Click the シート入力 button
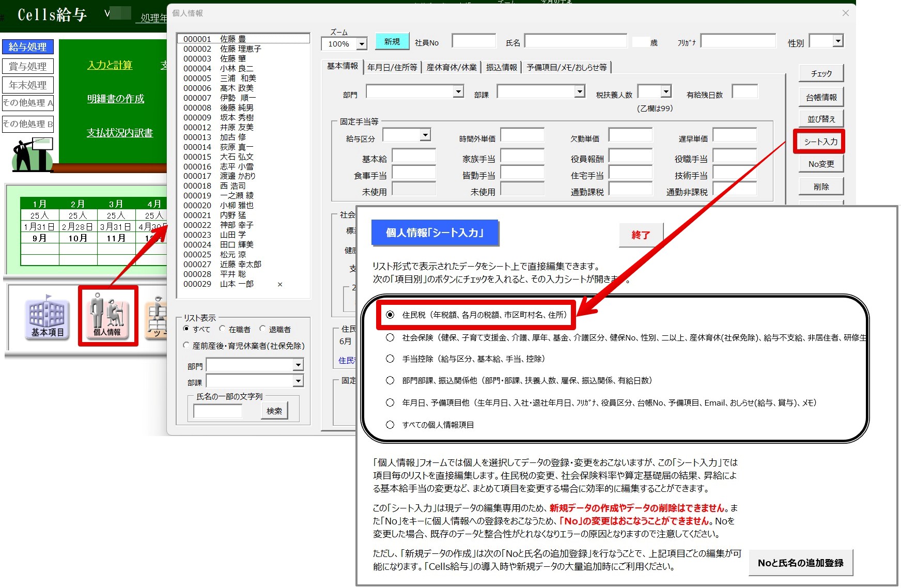The height and width of the screenshot is (588, 901). click(820, 142)
